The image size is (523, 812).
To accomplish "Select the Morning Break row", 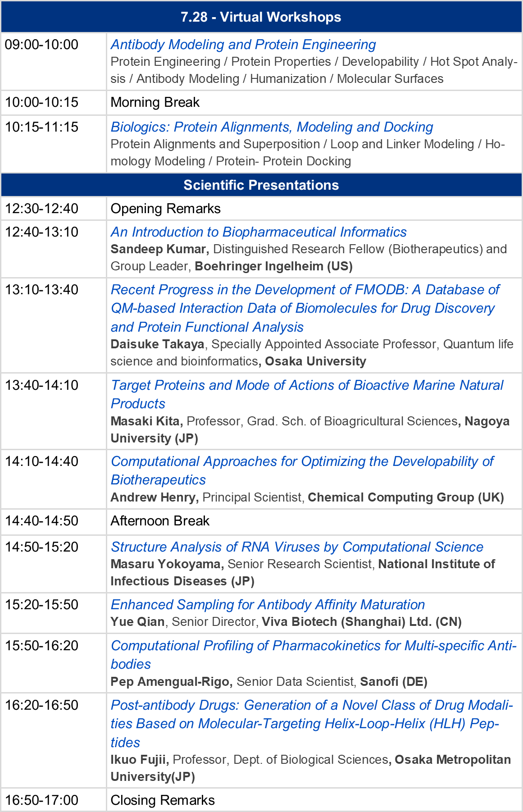I will click(x=261, y=103).
